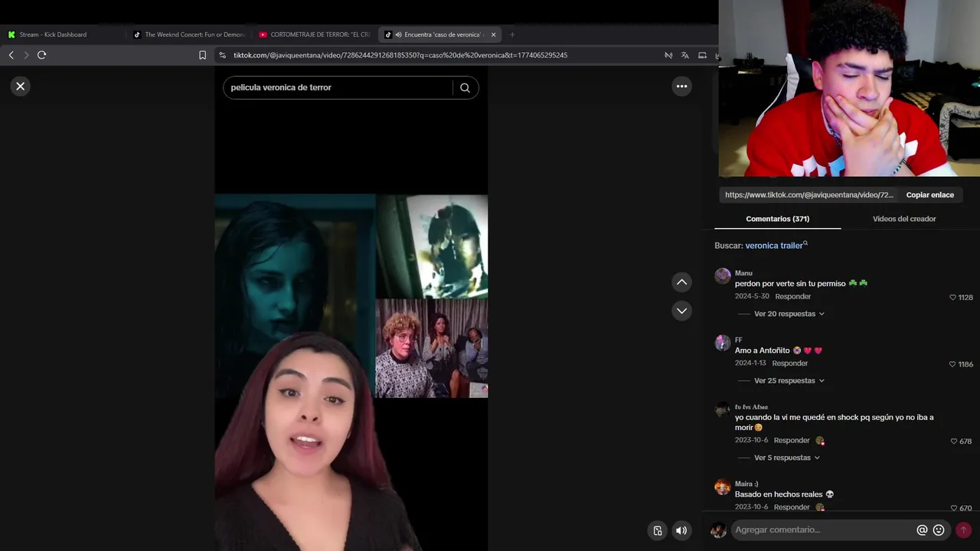Open FF's profile avatar
Viewport: 980px width, 551px height.
click(723, 343)
